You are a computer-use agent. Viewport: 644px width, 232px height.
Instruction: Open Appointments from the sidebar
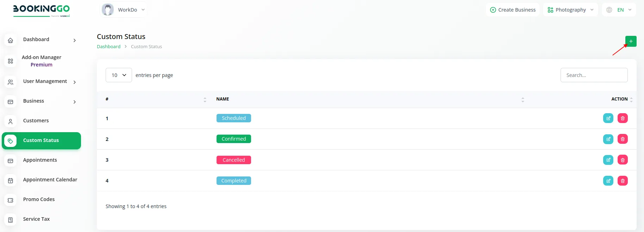pyautogui.click(x=40, y=160)
